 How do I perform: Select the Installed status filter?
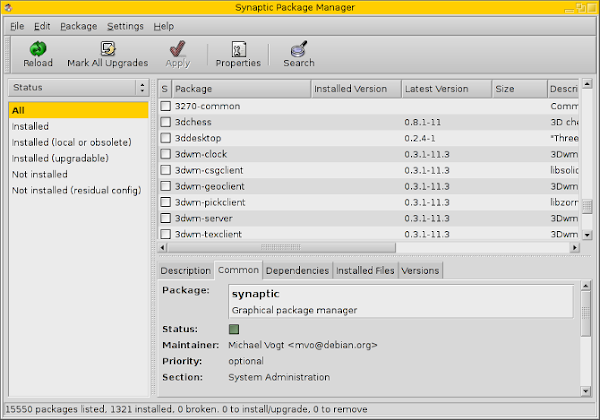78,126
